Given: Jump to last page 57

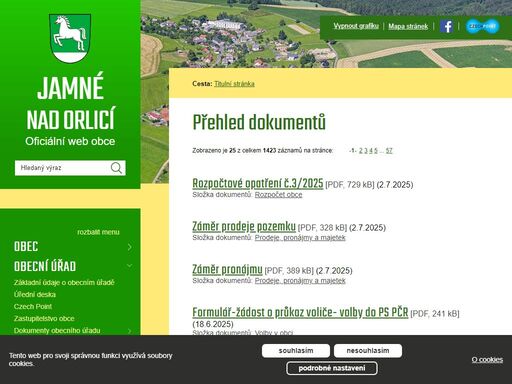Looking at the screenshot, I should click(389, 151).
